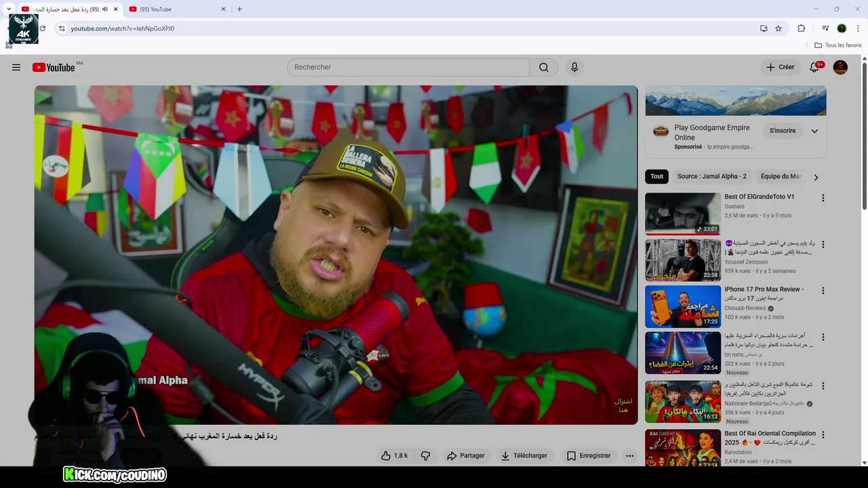
Task: Show more filter chips with right arrow
Action: [x=816, y=177]
